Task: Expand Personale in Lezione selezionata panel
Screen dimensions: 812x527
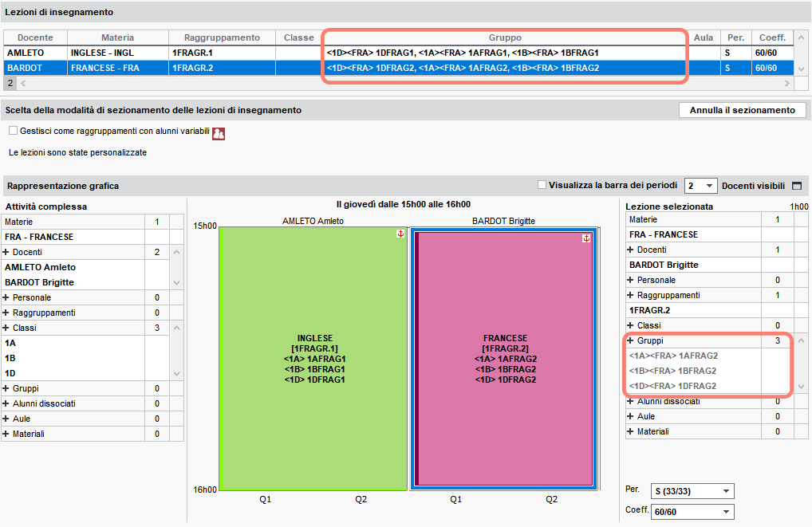Action: [x=630, y=280]
